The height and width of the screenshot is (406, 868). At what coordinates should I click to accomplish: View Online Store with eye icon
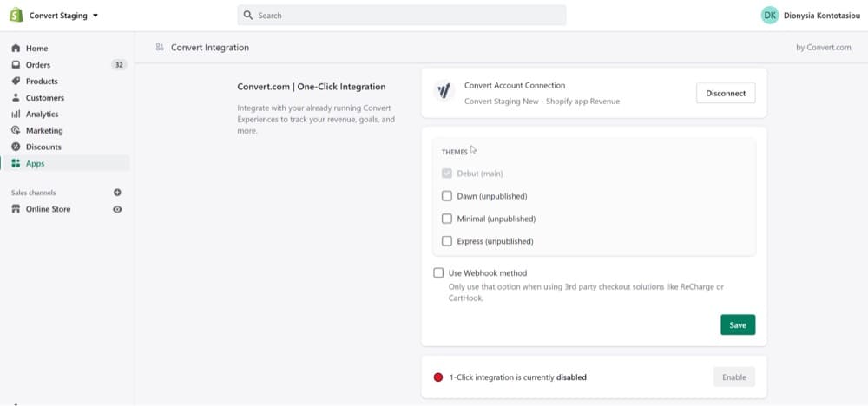tap(117, 210)
